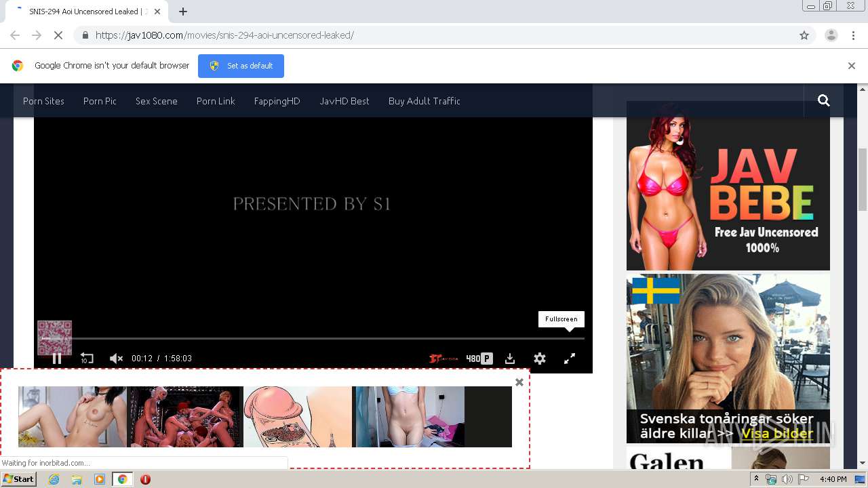Open the Chrome profile icon
868x488 pixels.
tap(831, 35)
